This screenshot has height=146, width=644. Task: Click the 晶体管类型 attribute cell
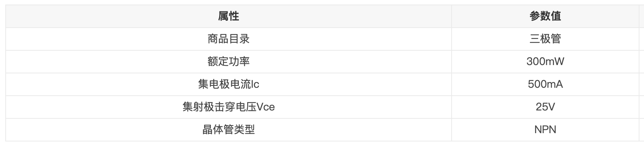click(x=228, y=130)
